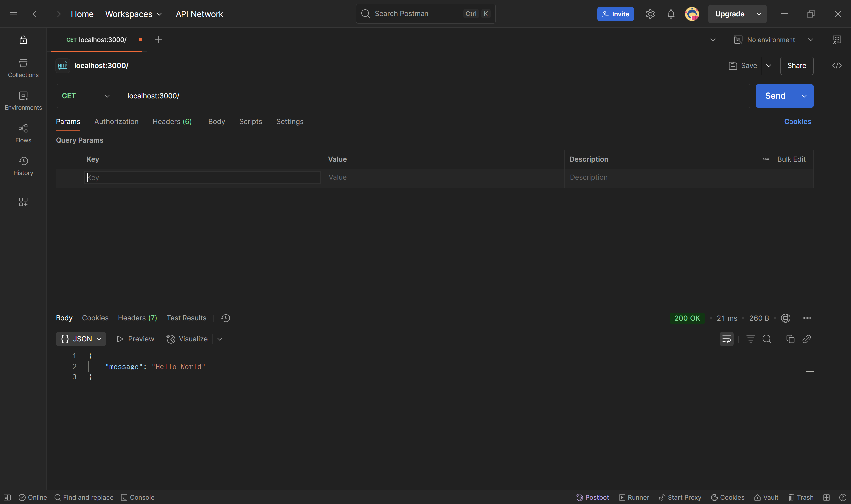Screen dimensions: 851x504
Task: Open response more options ellipsis
Action: click(806, 318)
